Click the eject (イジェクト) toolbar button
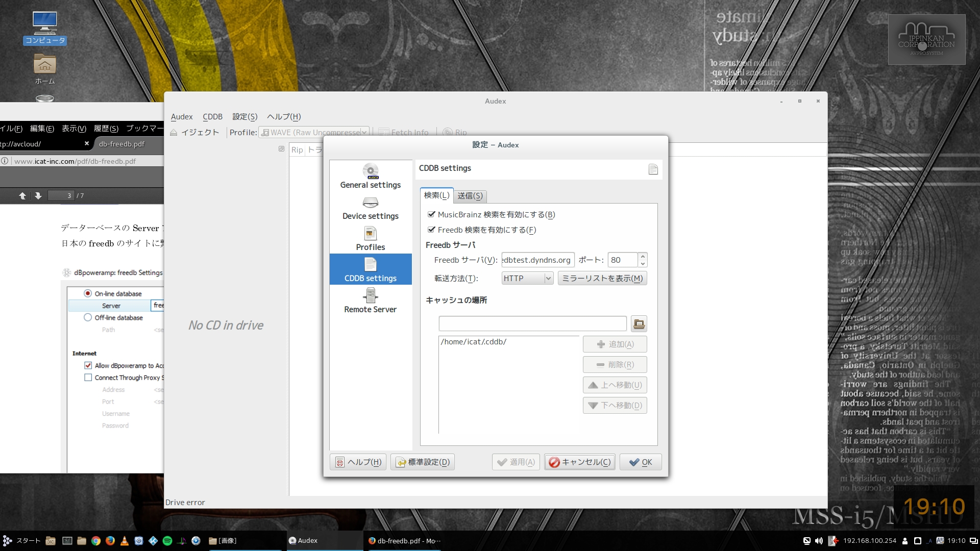980x551 pixels. click(194, 132)
